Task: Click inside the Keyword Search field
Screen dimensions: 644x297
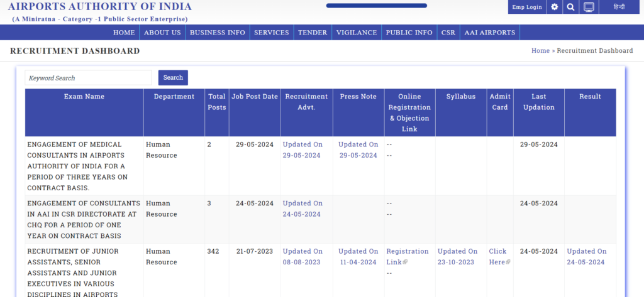Action: (x=88, y=78)
